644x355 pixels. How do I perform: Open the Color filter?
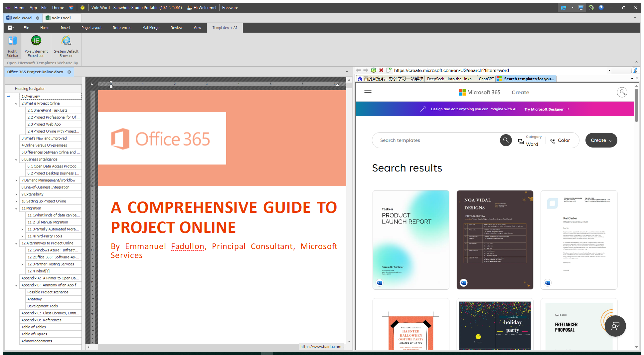point(560,141)
